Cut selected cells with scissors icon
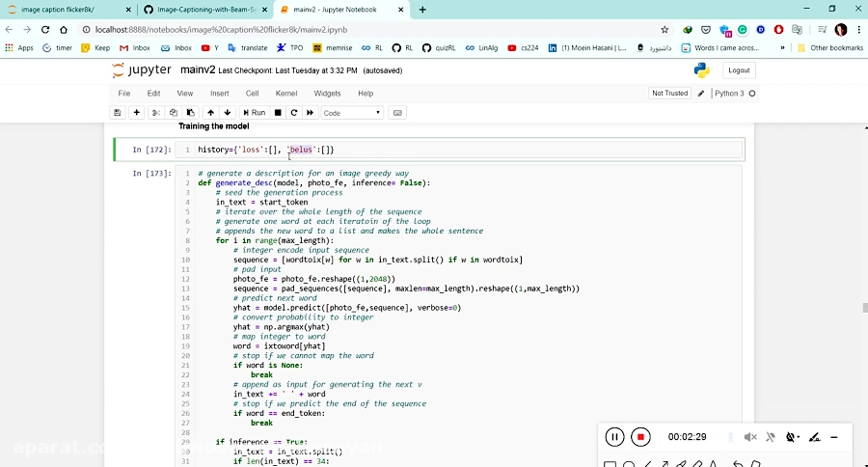The width and height of the screenshot is (868, 467). [x=156, y=113]
